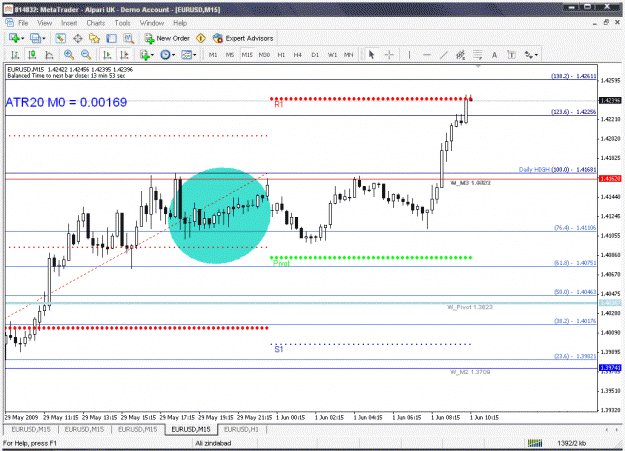This screenshot has width=625, height=451.
Task: Click the green Pivot label on chart
Action: click(281, 263)
